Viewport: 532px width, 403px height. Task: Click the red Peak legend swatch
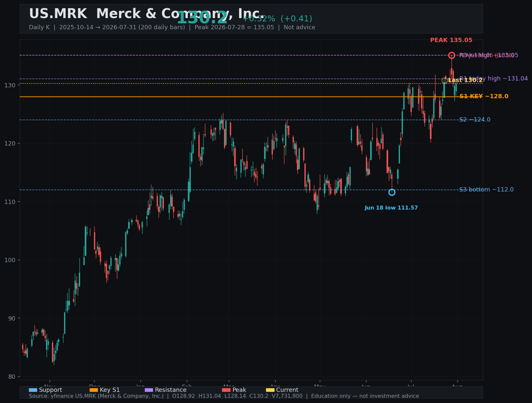226,390
